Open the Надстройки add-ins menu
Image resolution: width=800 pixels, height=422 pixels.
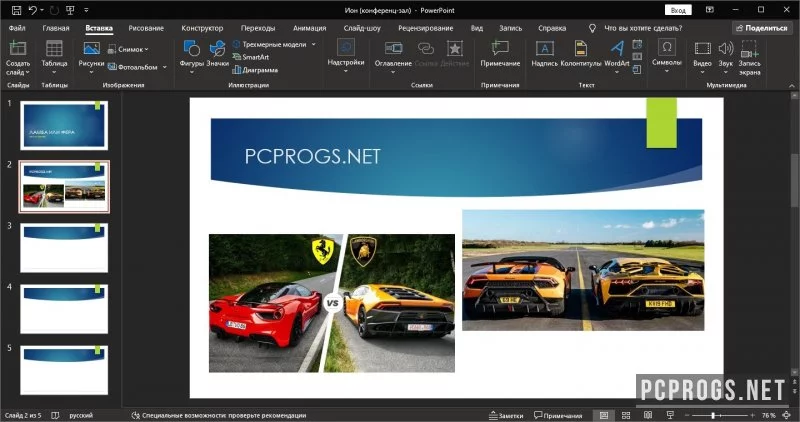[345, 56]
